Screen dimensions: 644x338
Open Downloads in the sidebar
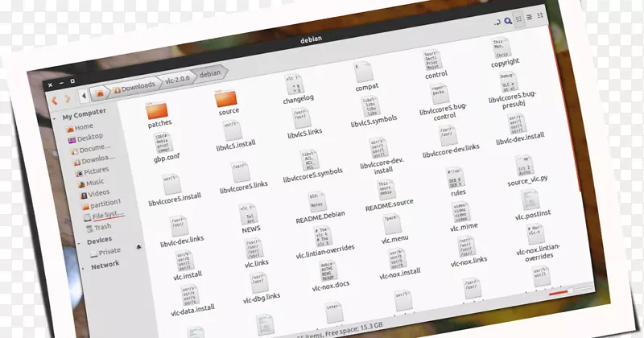94,160
